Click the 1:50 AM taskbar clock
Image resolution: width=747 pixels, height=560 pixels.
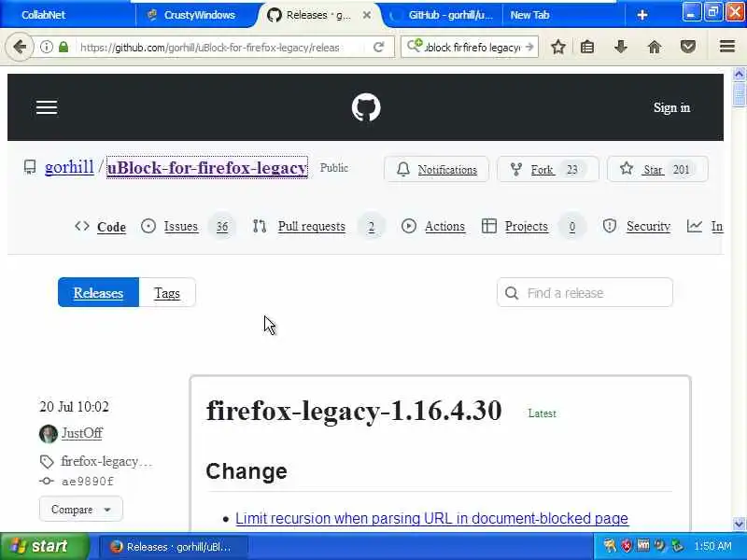pos(712,546)
